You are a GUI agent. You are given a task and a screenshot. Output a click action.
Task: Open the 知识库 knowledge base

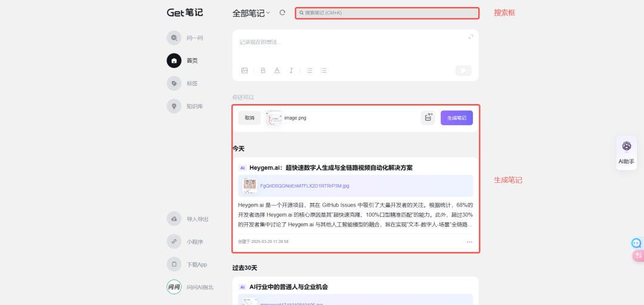(185, 106)
